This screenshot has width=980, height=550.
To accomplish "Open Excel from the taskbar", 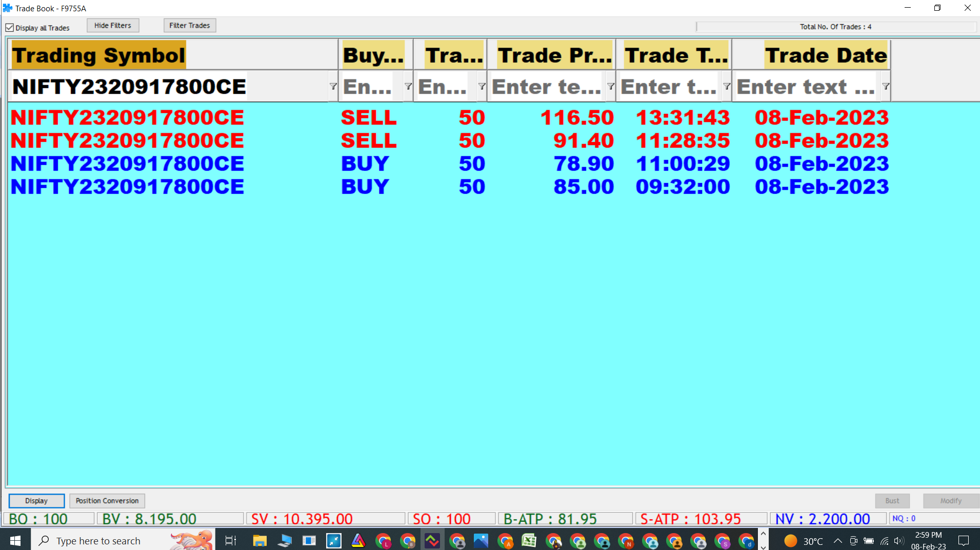I will [529, 540].
